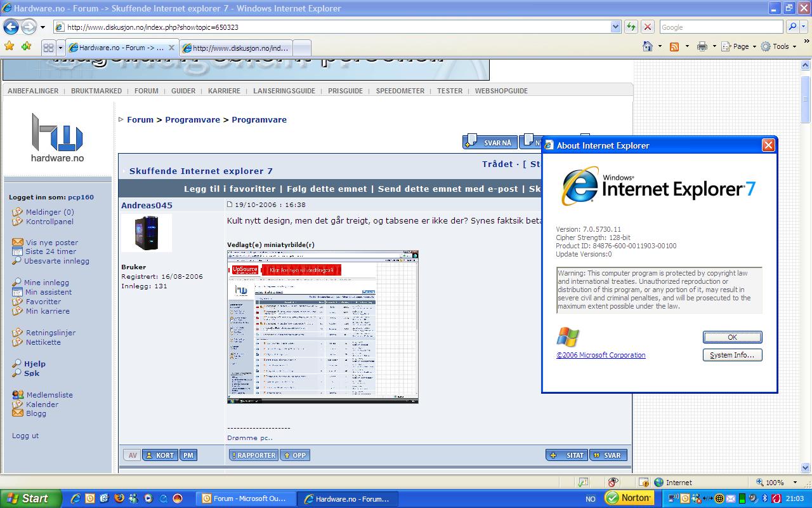Open the BRUKTMARKED navigation item
The height and width of the screenshot is (508, 812).
[x=96, y=91]
